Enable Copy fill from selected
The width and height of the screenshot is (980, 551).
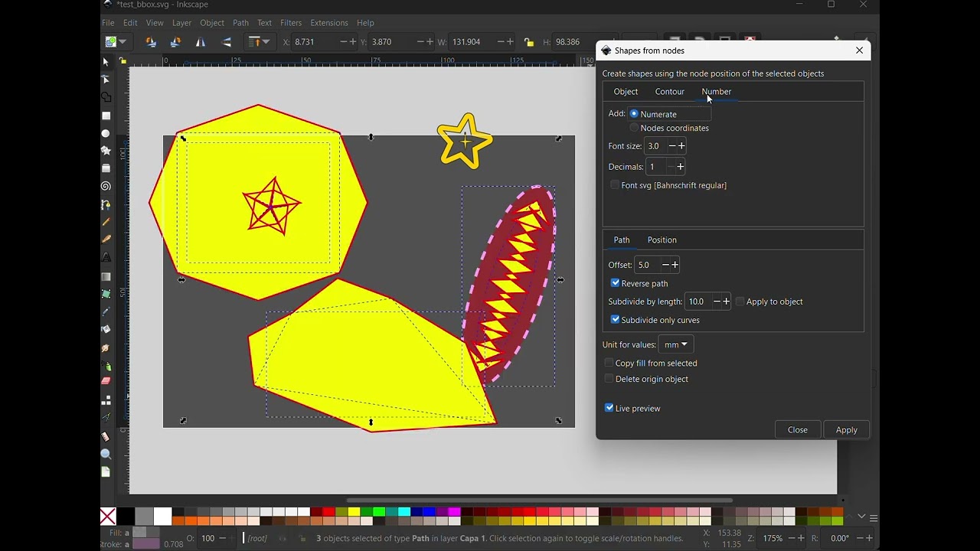coord(609,364)
